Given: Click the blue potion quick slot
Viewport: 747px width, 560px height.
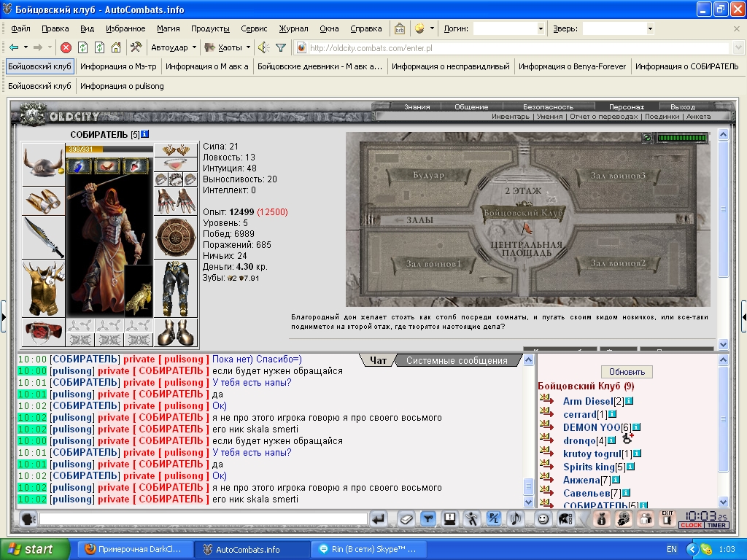Looking at the screenshot, I should click(80, 166).
